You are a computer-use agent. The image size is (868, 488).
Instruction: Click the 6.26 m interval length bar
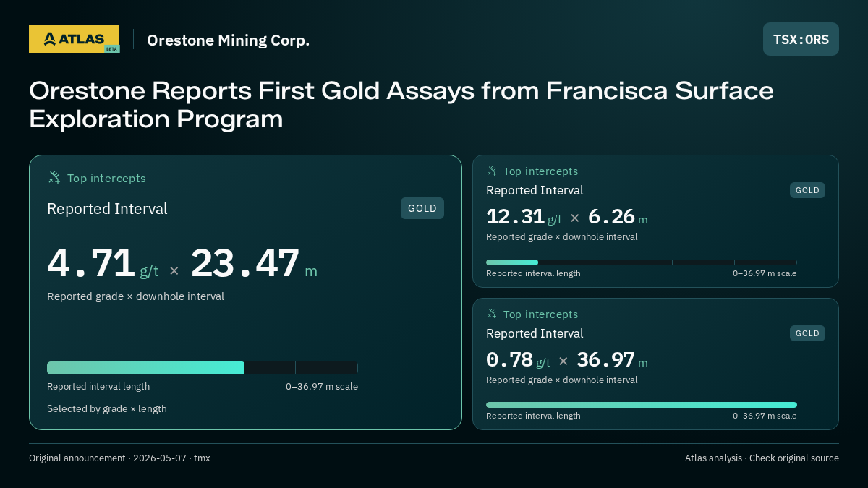[642, 262]
